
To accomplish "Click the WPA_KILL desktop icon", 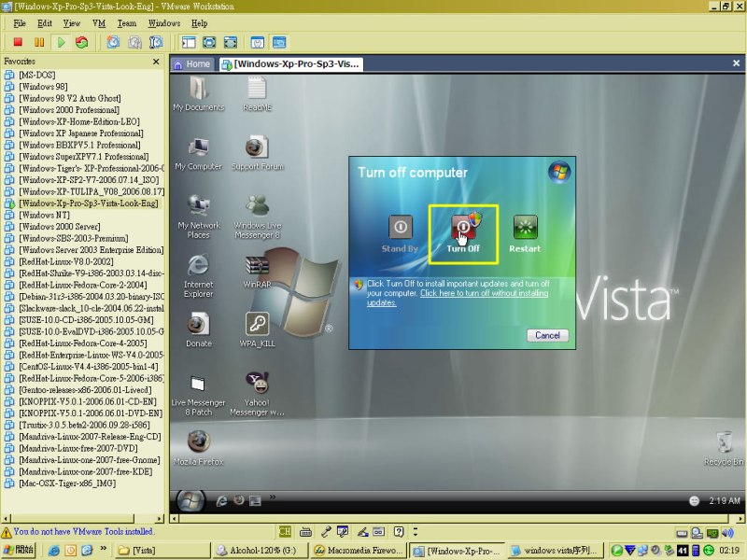I will click(x=258, y=329).
